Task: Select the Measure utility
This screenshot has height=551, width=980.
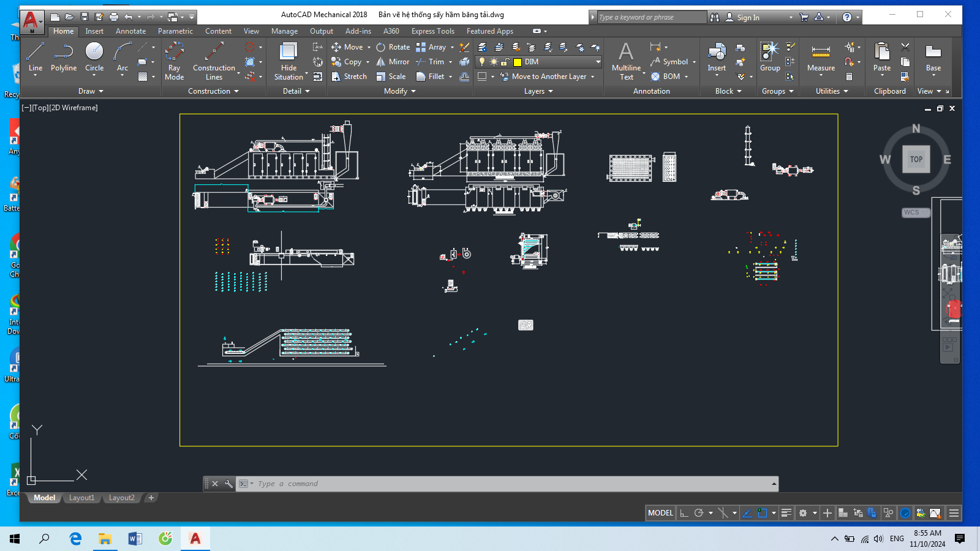Action: pyautogui.click(x=821, y=58)
